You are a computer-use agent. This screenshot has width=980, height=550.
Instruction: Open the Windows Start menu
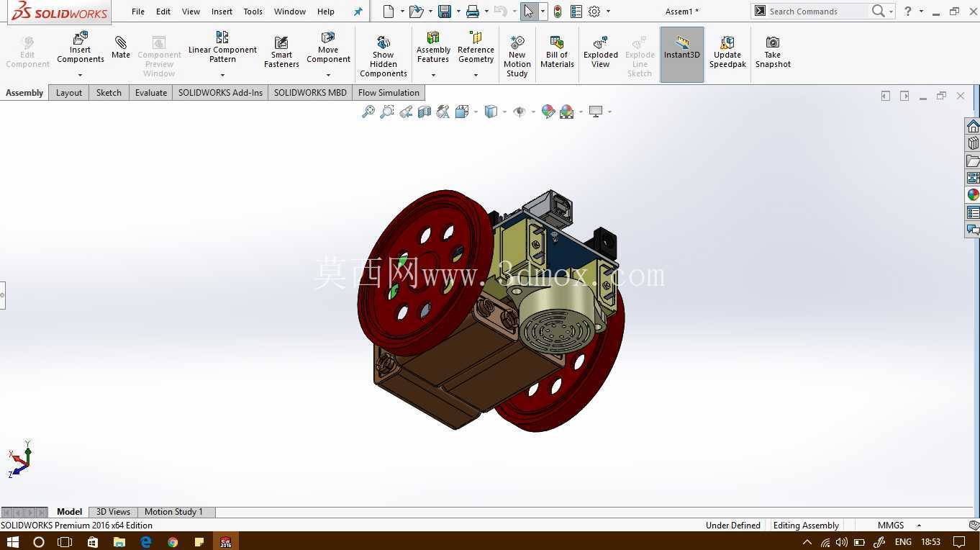point(12,541)
